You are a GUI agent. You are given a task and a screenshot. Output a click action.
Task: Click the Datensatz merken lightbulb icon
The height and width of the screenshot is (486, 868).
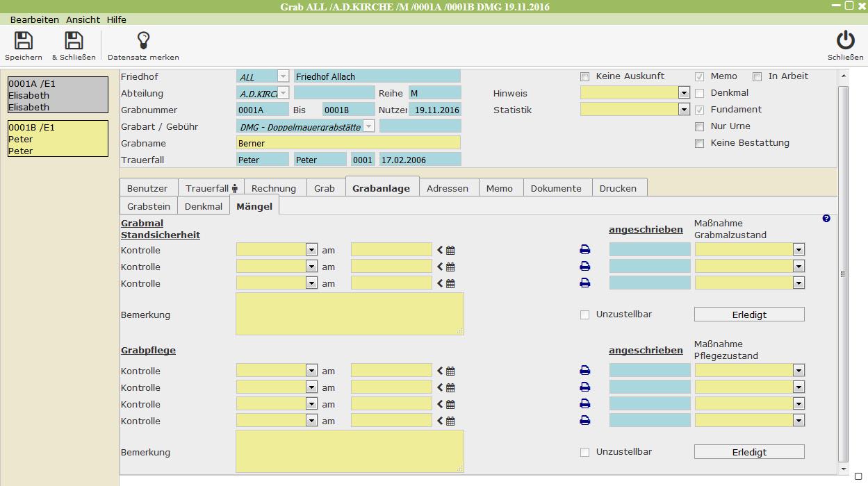pos(143,41)
